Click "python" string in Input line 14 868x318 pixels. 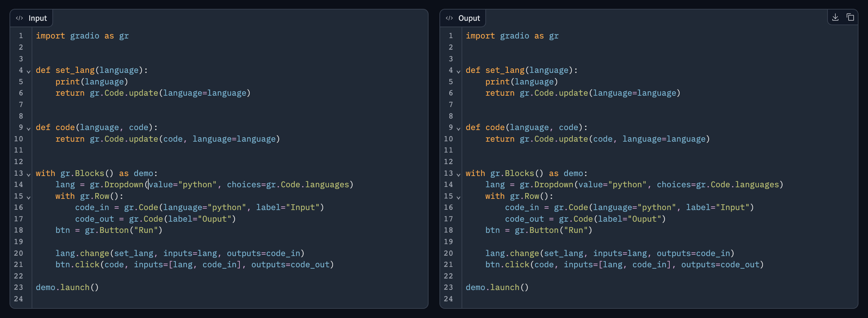pyautogui.click(x=197, y=185)
